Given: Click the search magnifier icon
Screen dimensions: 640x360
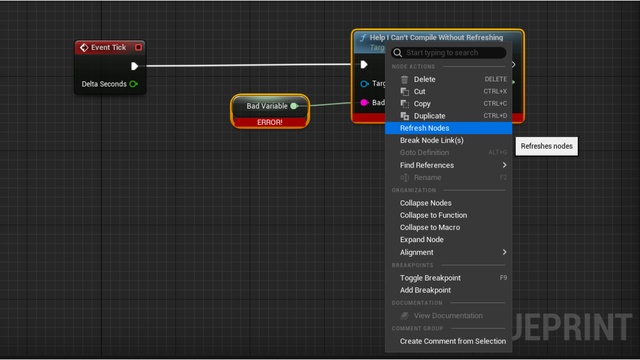Looking at the screenshot, I should tap(398, 53).
